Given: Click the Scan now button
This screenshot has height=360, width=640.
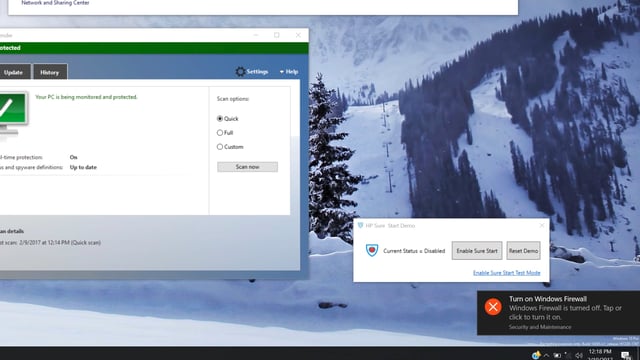Looking at the screenshot, I should pyautogui.click(x=247, y=167).
